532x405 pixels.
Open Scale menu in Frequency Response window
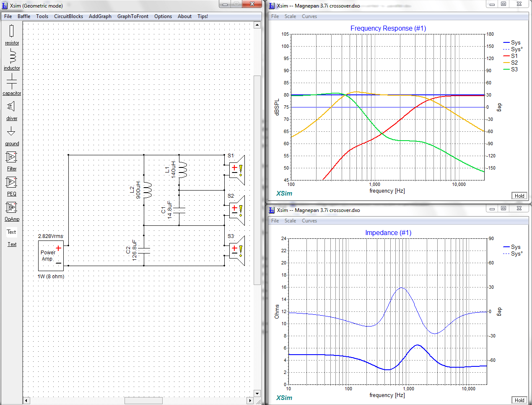click(290, 16)
